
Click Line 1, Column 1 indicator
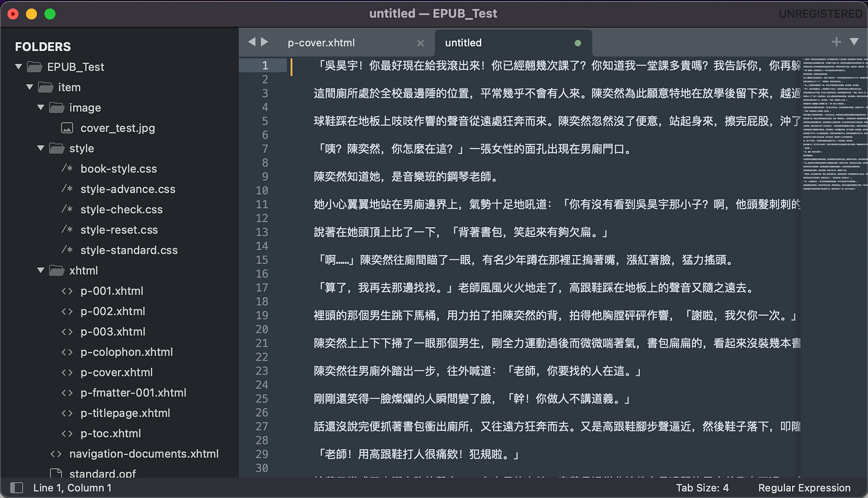pyautogui.click(x=72, y=488)
